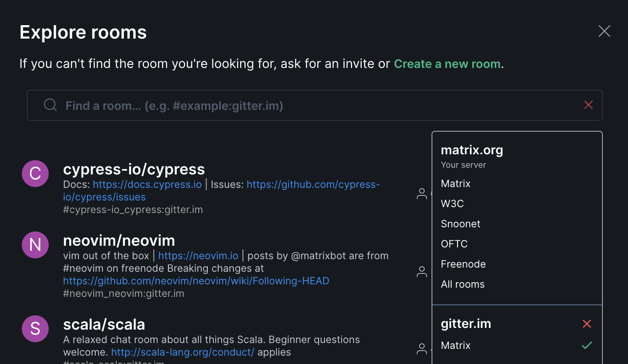The height and width of the screenshot is (364, 628).
Task: Click the scala/scala room avatar
Action: [x=35, y=329]
